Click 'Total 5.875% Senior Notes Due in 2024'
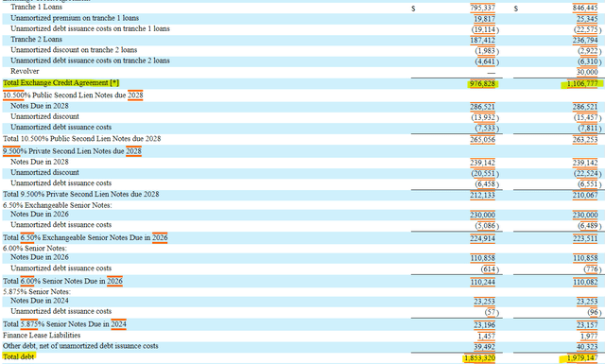Screen dimensions: 605x364 tap(64, 324)
